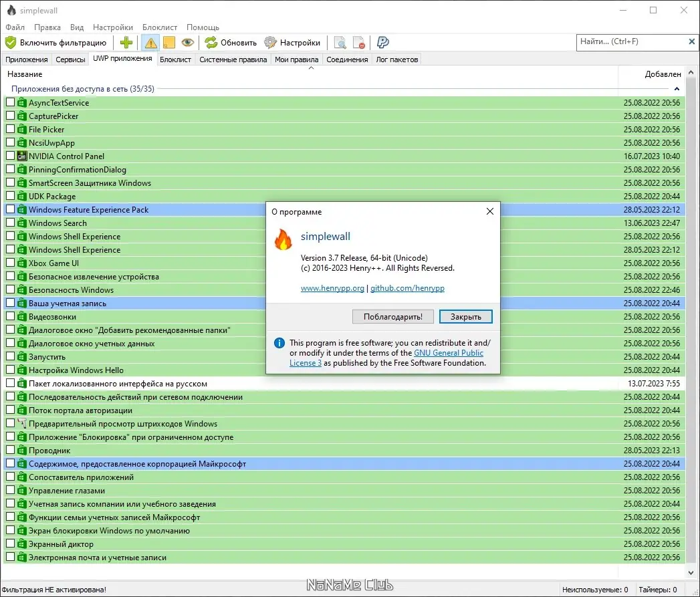This screenshot has width=700, height=597.
Task: Toggle the orange square log icon
Action: click(168, 42)
